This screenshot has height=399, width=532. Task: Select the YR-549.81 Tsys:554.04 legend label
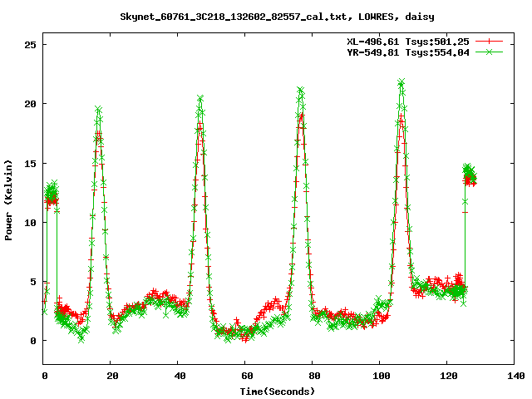click(408, 52)
